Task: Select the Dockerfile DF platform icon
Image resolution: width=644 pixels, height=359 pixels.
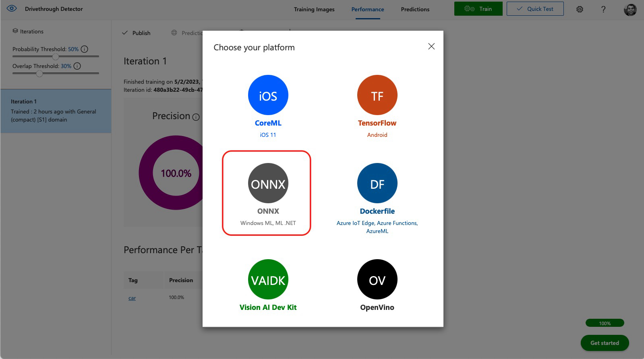Action: tap(377, 183)
